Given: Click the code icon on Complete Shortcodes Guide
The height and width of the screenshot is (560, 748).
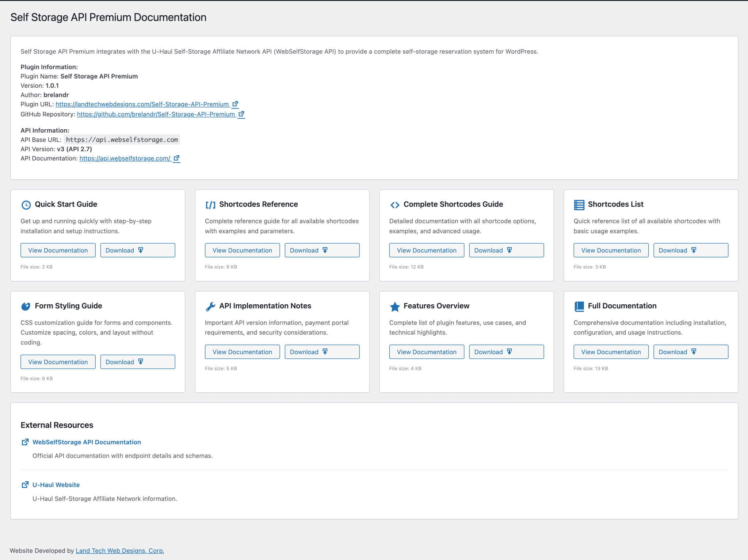Looking at the screenshot, I should (x=394, y=205).
